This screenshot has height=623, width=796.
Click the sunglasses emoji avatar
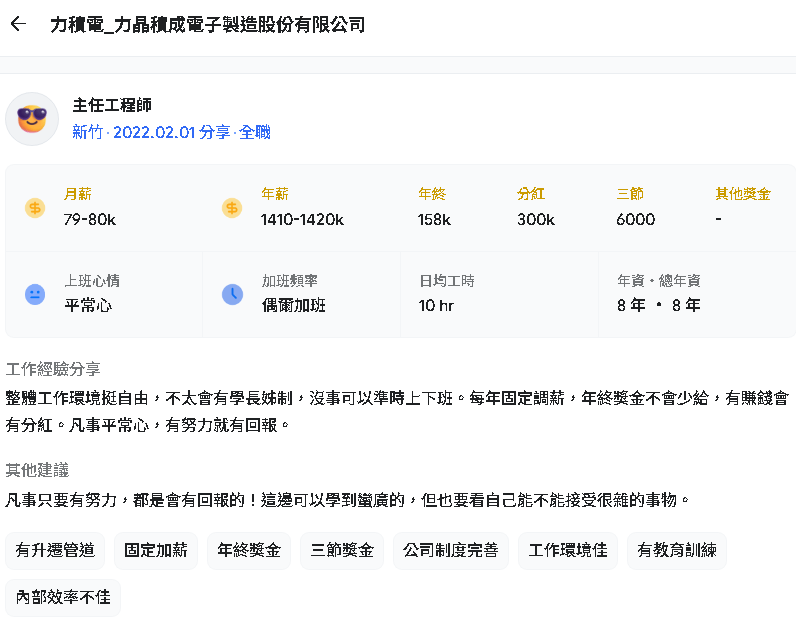point(32,119)
